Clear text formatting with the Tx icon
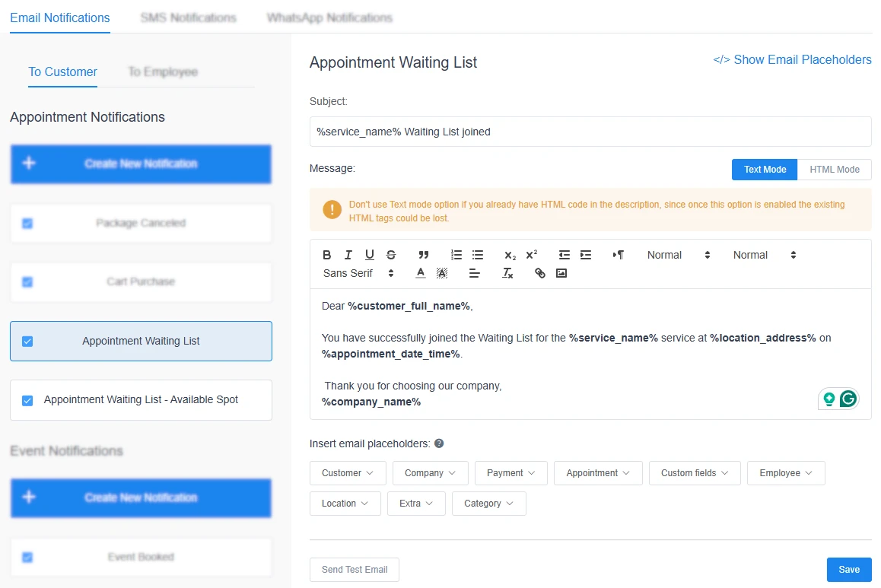This screenshot has height=588, width=881. pos(507,272)
